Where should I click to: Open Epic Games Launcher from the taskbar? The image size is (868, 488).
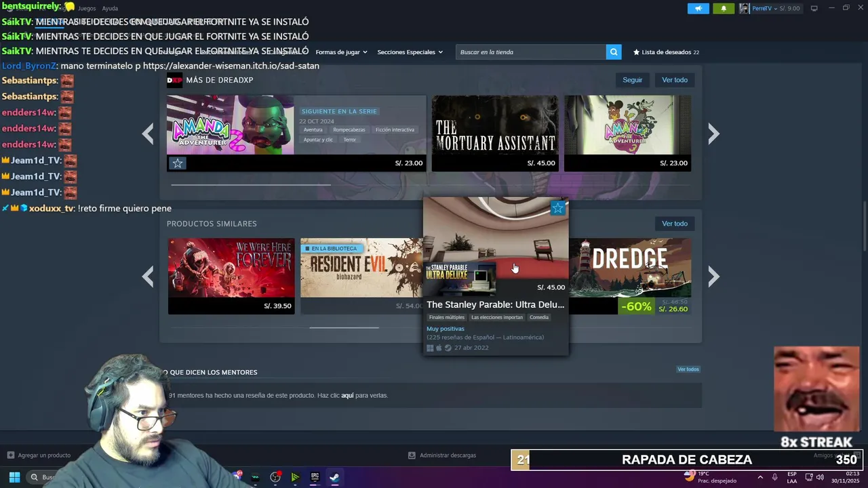[x=315, y=477]
